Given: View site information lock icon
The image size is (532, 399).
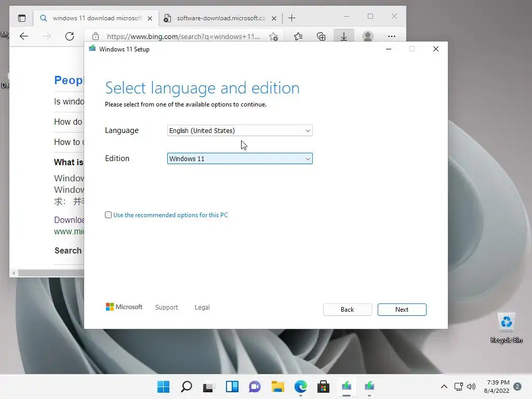Looking at the screenshot, I should [96, 36].
